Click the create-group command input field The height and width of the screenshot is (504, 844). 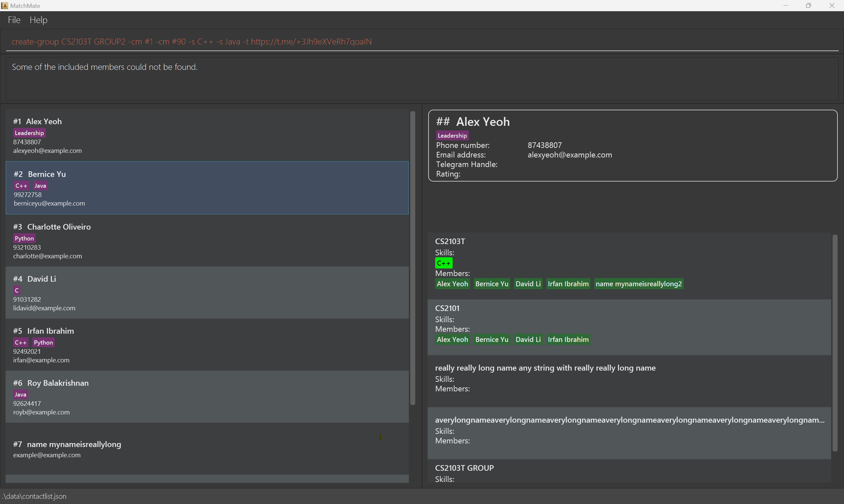point(421,42)
